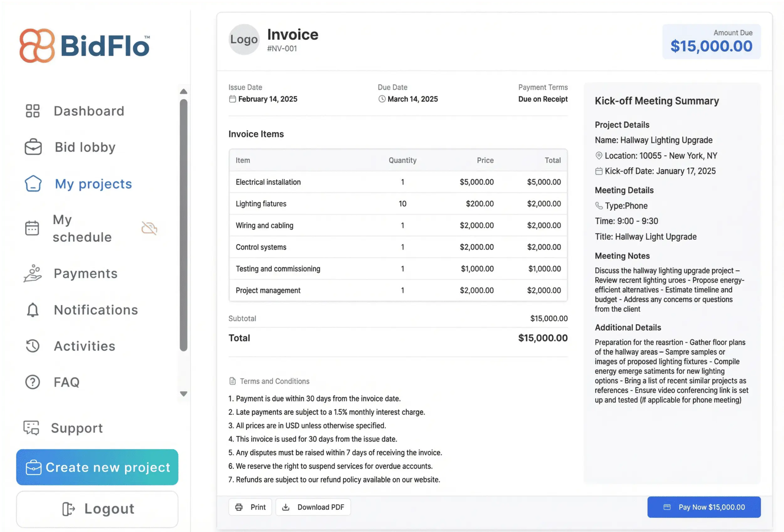The image size is (784, 532).
Task: Open My projects from the navigation menu
Action: (93, 184)
